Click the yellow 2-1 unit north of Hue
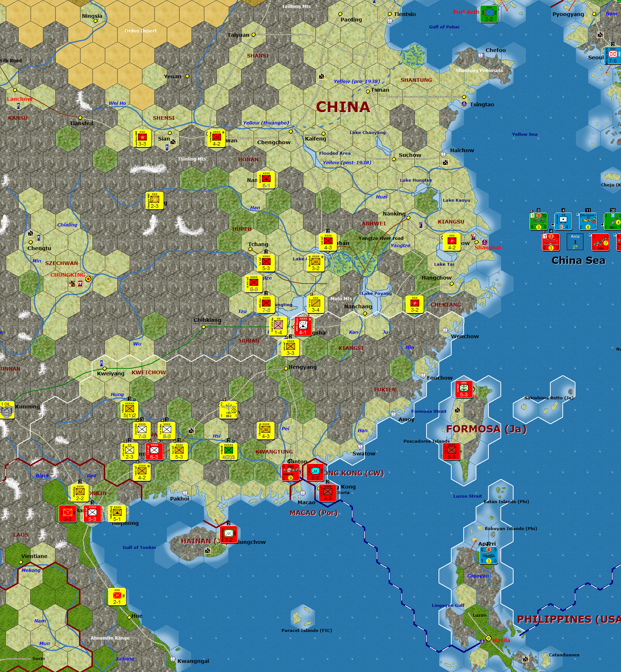The width and height of the screenshot is (621, 672). [117, 597]
